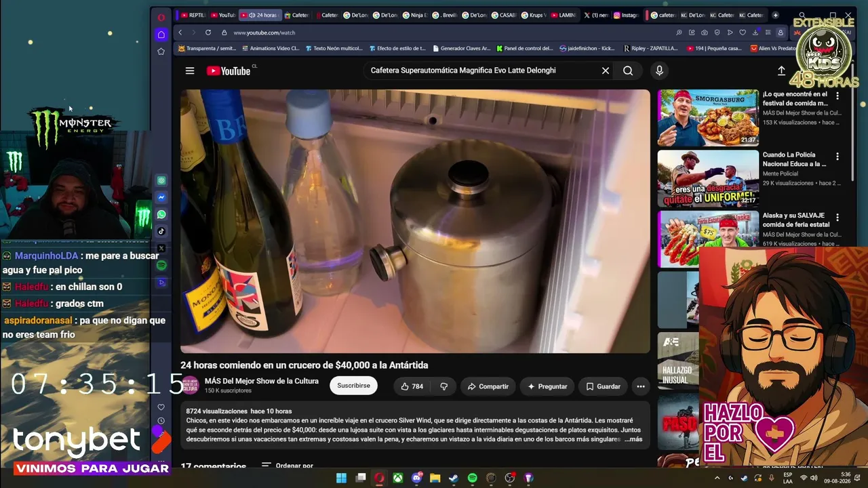868x488 pixels.
Task: Open the Windows Start menu
Action: tap(342, 478)
